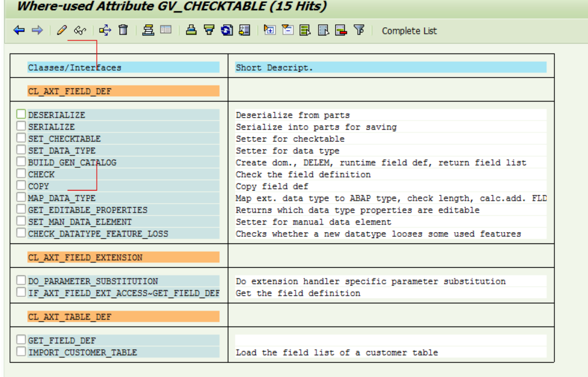Click description 'Setter for checktable'

290,139
